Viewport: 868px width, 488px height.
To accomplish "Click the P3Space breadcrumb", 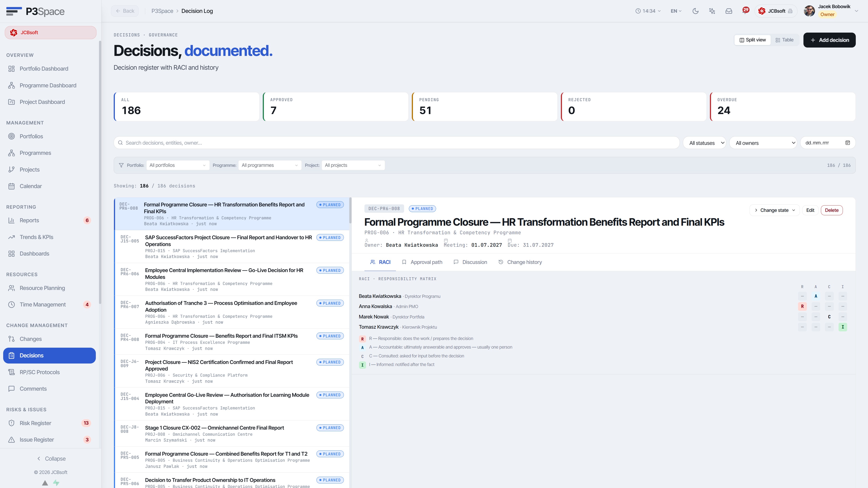I will (162, 11).
